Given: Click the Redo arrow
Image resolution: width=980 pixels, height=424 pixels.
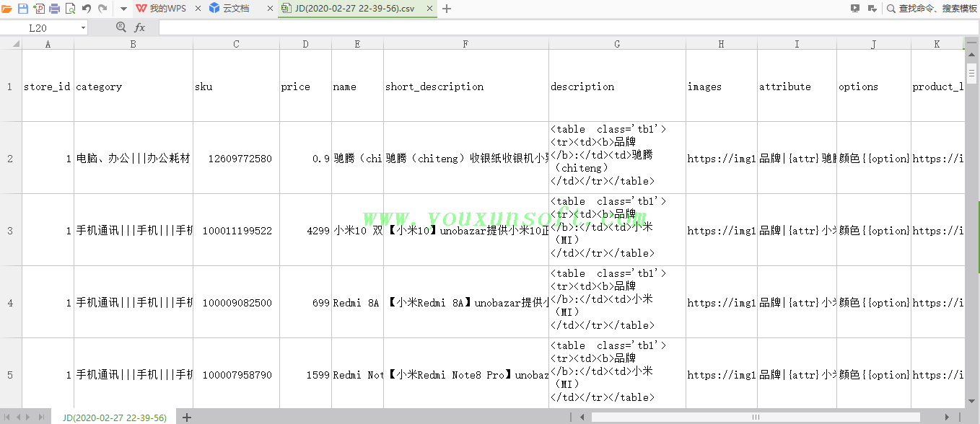Looking at the screenshot, I should 102,9.
